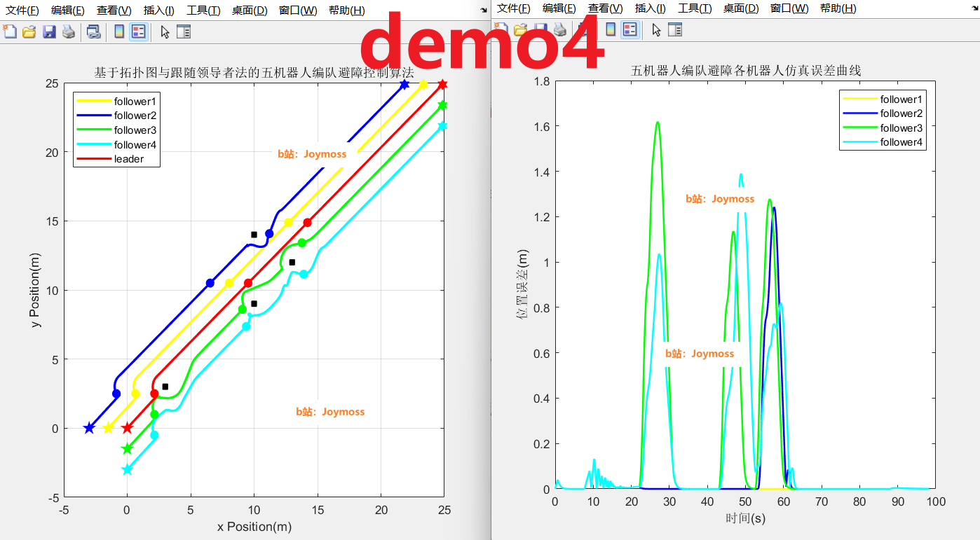Click the left plot title 基于拓扑图与跟随领导者法的五机器人编队避障控制算法
The image size is (980, 540).
(x=254, y=72)
